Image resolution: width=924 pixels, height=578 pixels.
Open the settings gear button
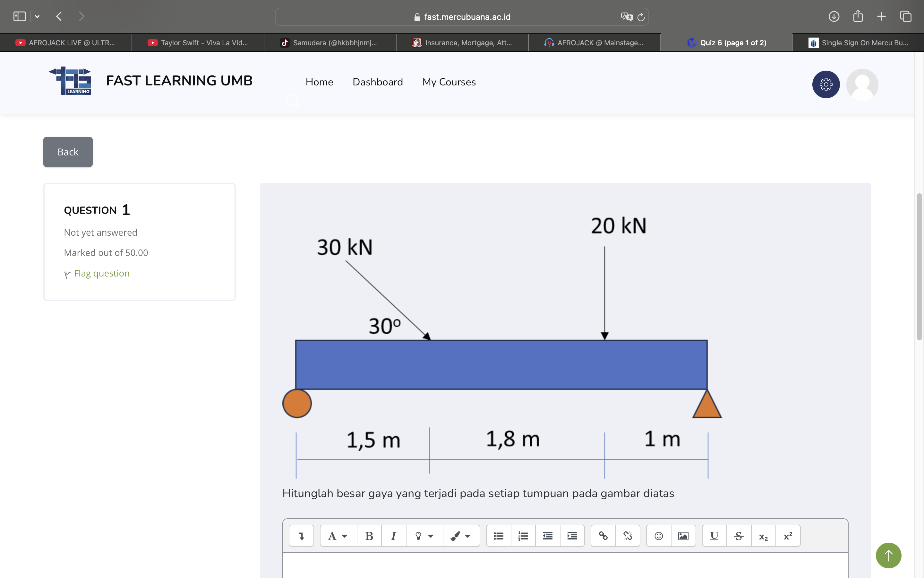pos(826,84)
